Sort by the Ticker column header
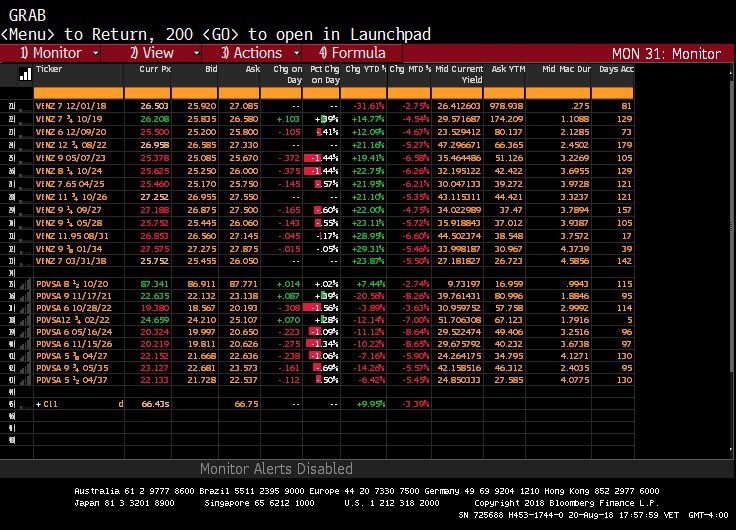 tap(49, 69)
